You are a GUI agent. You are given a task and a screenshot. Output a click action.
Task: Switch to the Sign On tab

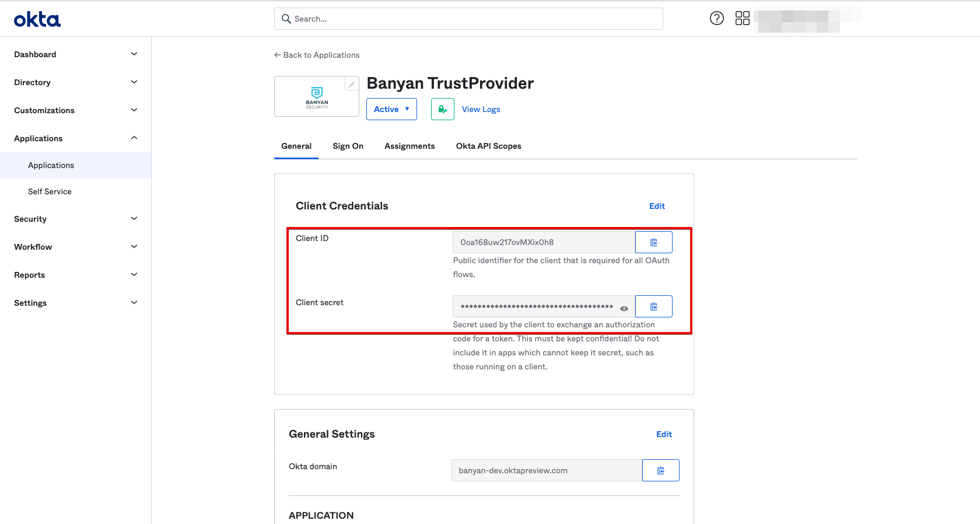pos(348,146)
